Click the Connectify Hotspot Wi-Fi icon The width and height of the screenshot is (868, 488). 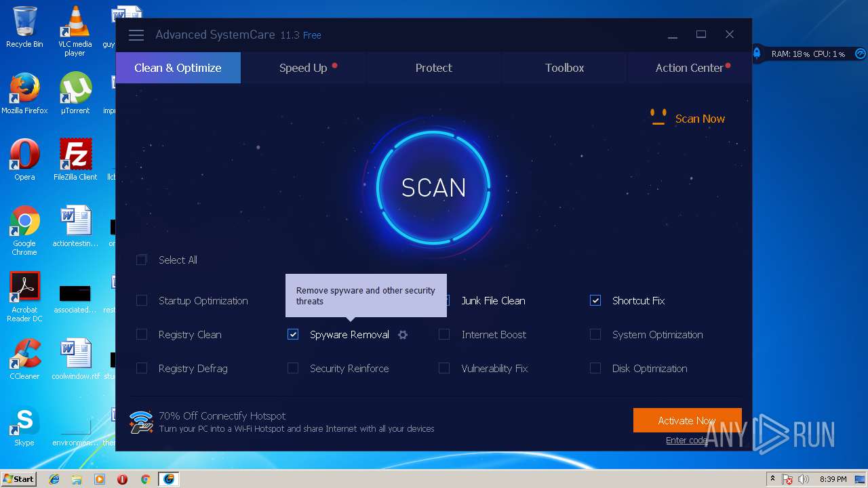tap(141, 422)
